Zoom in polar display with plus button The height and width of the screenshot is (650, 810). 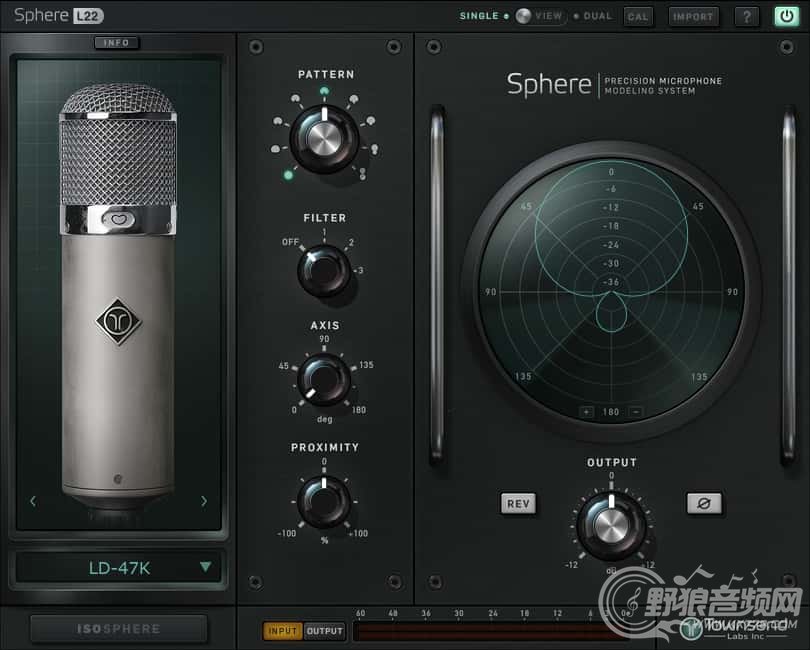click(x=586, y=412)
